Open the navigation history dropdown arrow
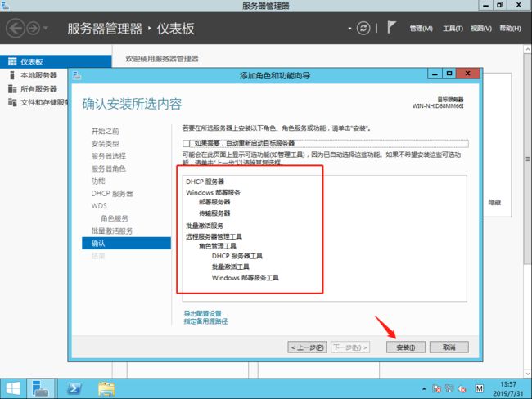This screenshot has width=532, height=399. [46, 28]
